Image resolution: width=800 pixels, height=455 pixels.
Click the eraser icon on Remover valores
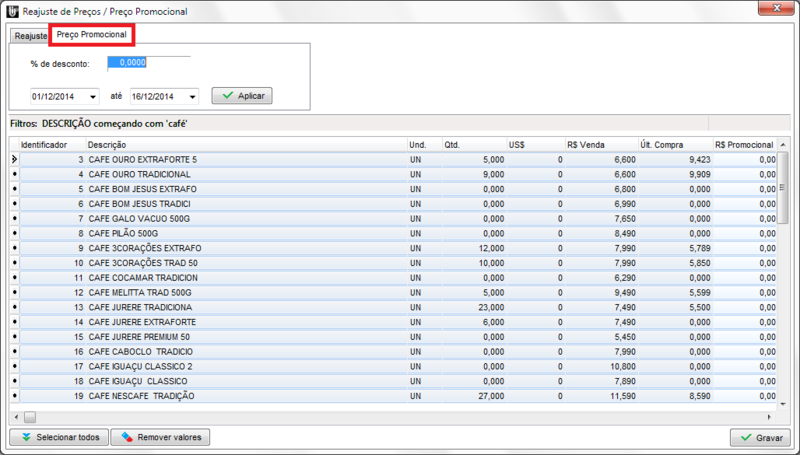pos(125,438)
